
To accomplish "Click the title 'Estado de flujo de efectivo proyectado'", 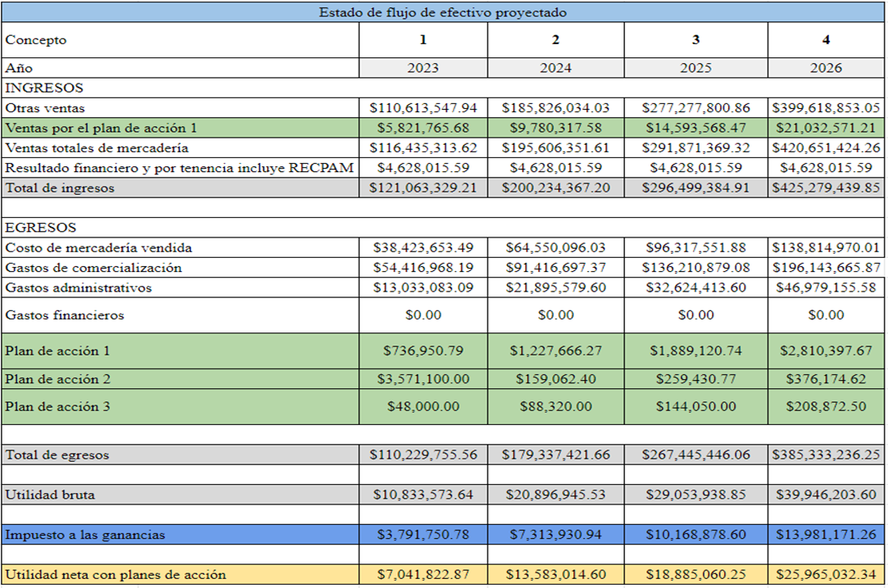I will pyautogui.click(x=443, y=12).
